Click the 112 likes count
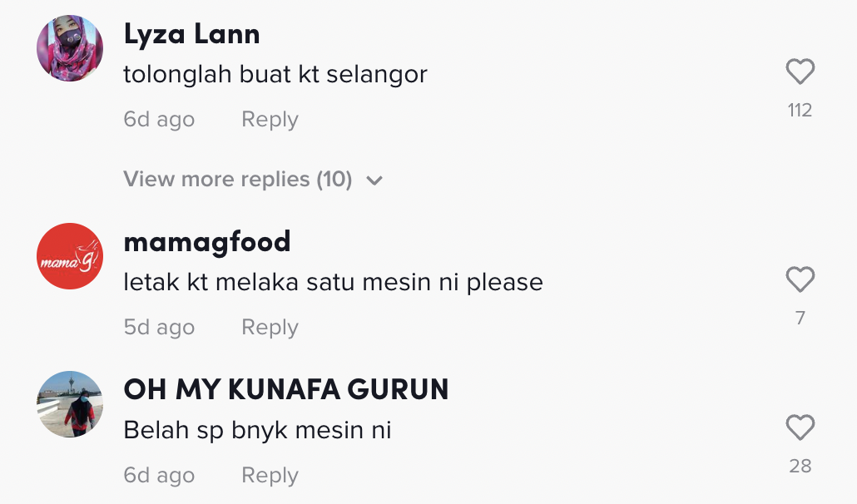This screenshot has width=857, height=504. pyautogui.click(x=800, y=111)
